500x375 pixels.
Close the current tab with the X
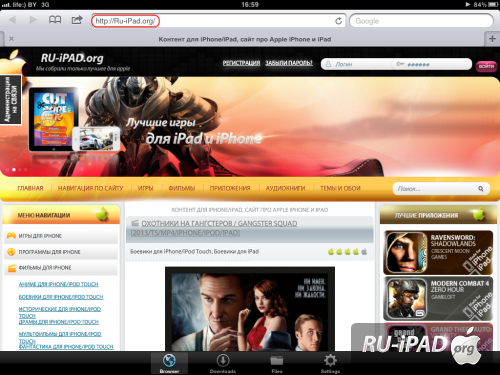tap(11, 39)
